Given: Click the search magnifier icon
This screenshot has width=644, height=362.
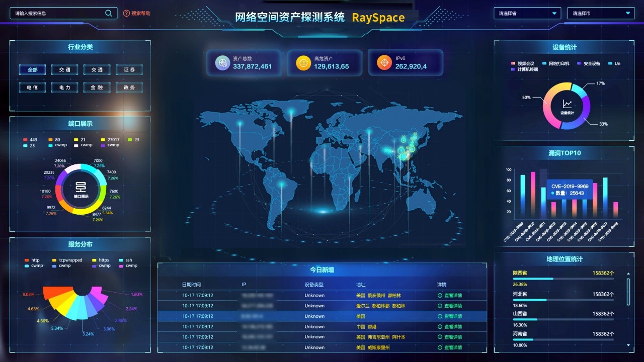Looking at the screenshot, I should [109, 14].
